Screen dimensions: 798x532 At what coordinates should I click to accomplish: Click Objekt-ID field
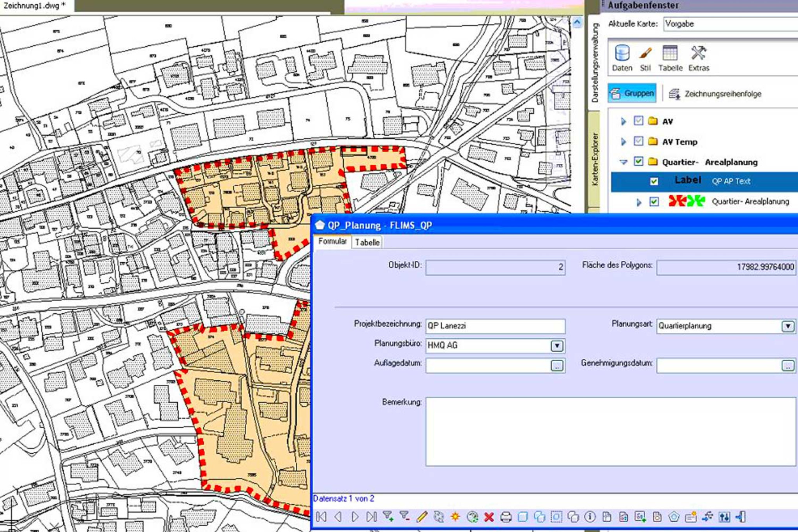[495, 267]
